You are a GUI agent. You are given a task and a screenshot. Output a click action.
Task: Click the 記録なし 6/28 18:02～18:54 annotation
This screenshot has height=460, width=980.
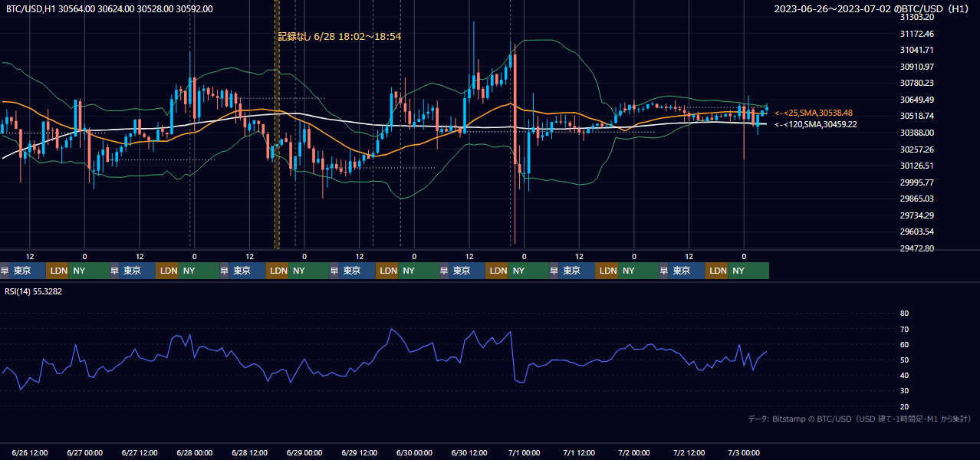340,36
